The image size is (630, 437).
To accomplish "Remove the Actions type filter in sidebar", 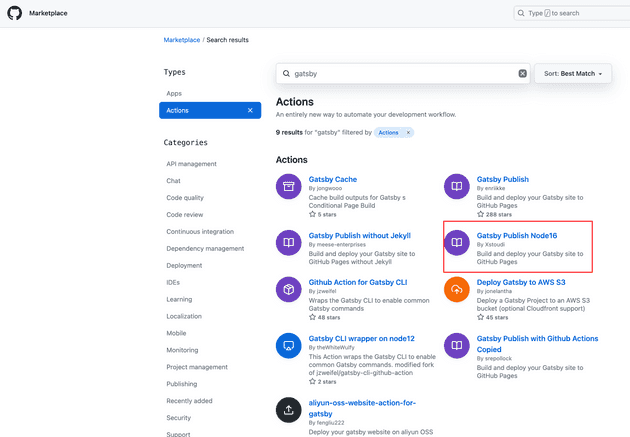I will [250, 110].
